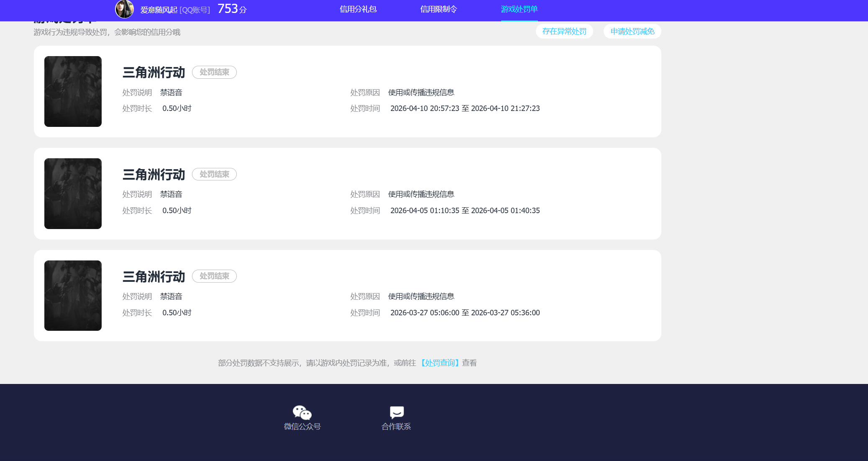Image resolution: width=868 pixels, height=461 pixels.
Task: Click 三角洲行动 title of 2026-03-27 penalty
Action: 154,277
